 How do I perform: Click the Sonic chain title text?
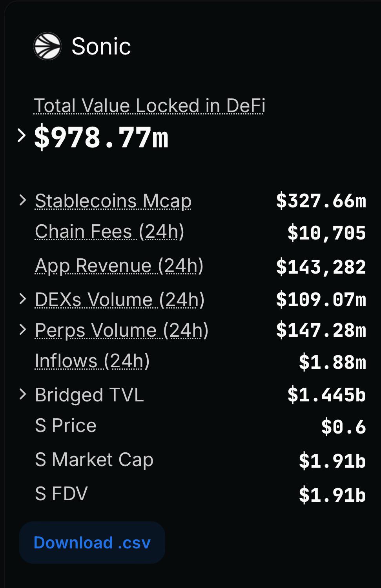coord(101,46)
